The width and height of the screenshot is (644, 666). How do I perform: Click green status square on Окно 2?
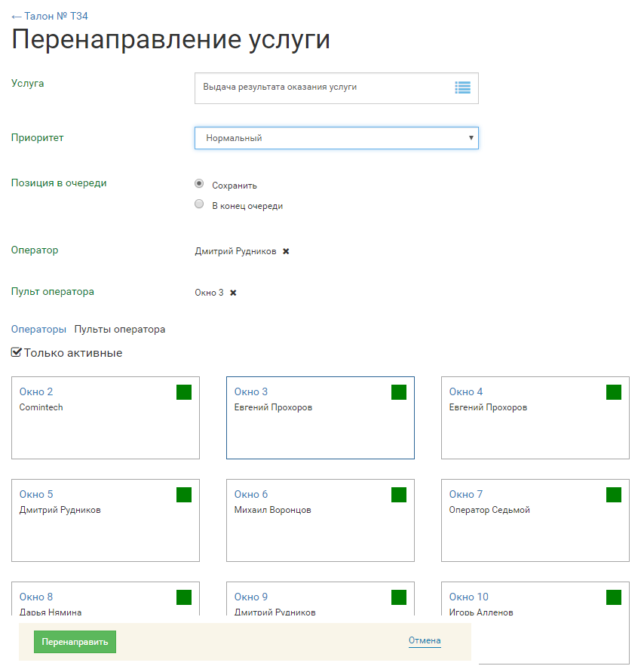coord(184,392)
